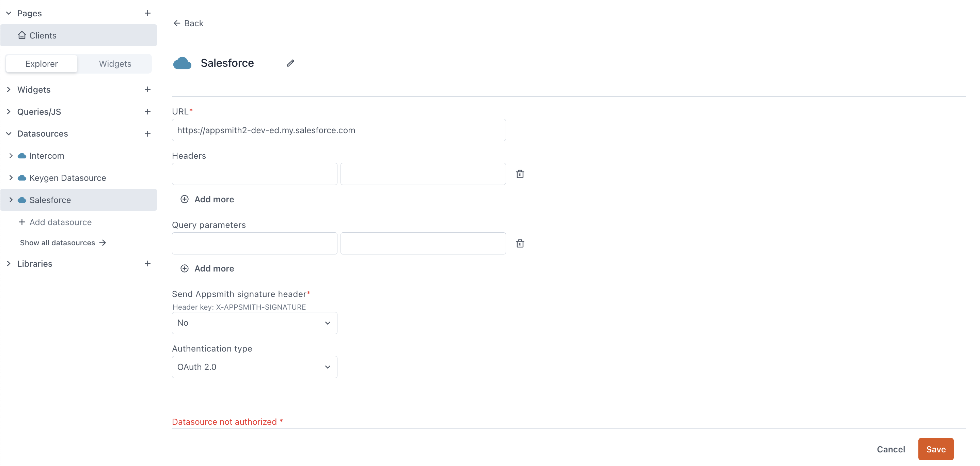
Task: Click the plus icon next to Widgets section
Action: click(147, 90)
